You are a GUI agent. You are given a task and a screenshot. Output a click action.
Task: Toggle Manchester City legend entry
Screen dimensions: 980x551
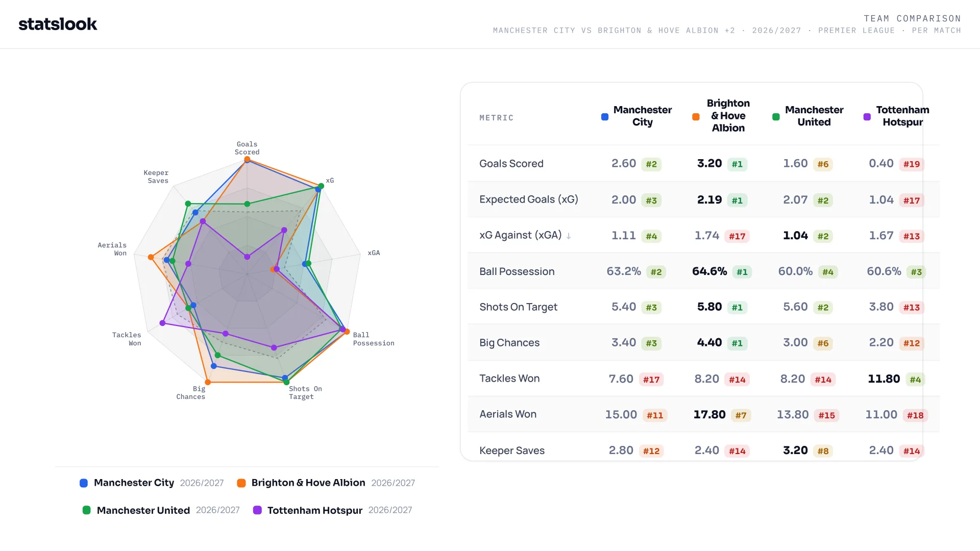click(152, 483)
